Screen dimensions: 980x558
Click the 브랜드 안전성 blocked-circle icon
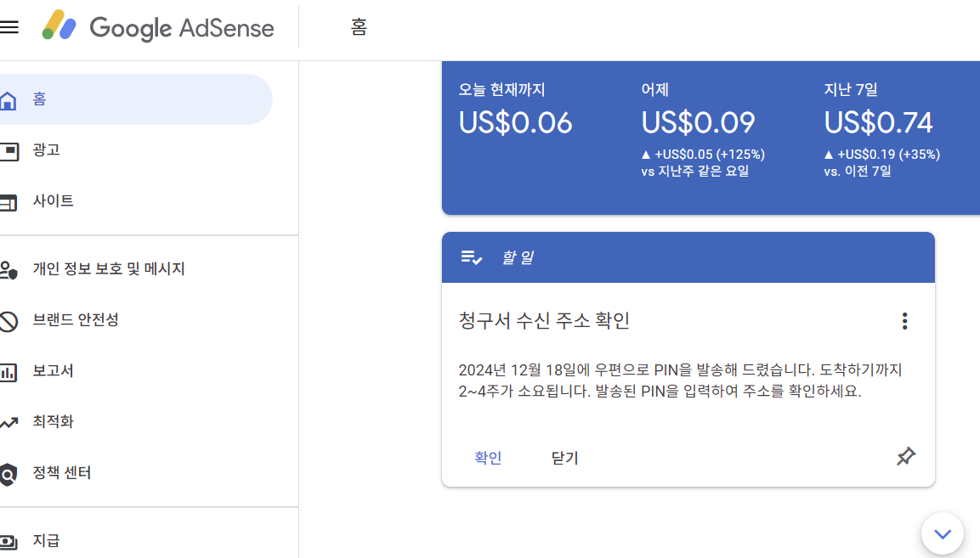coord(8,321)
